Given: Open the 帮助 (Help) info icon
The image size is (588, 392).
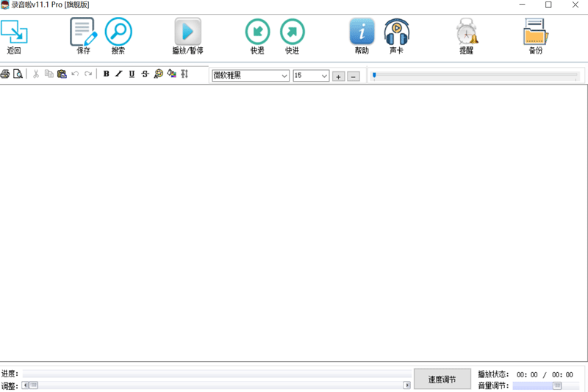Looking at the screenshot, I should [362, 32].
